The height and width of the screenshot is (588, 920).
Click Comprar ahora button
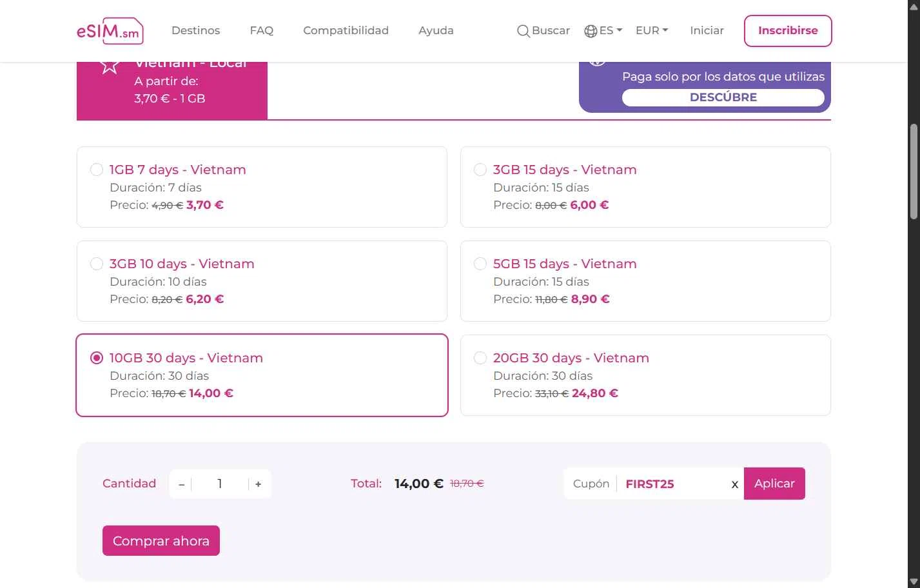(x=161, y=541)
